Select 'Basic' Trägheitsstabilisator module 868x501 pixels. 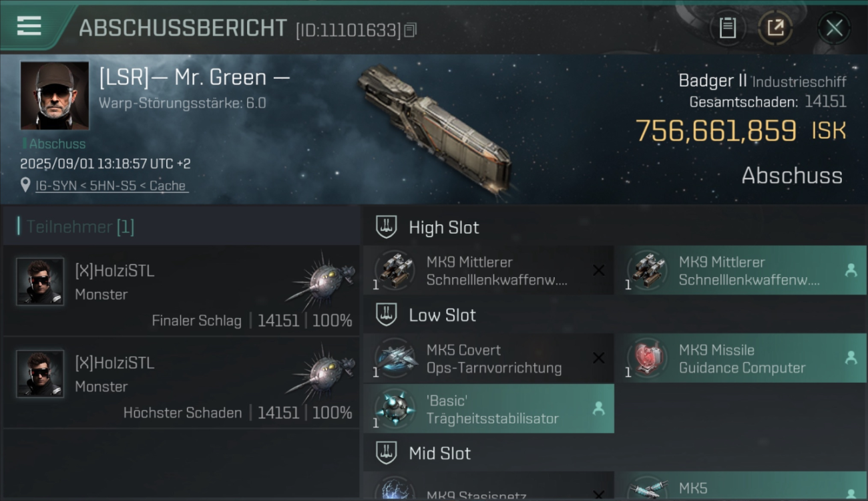click(x=489, y=409)
